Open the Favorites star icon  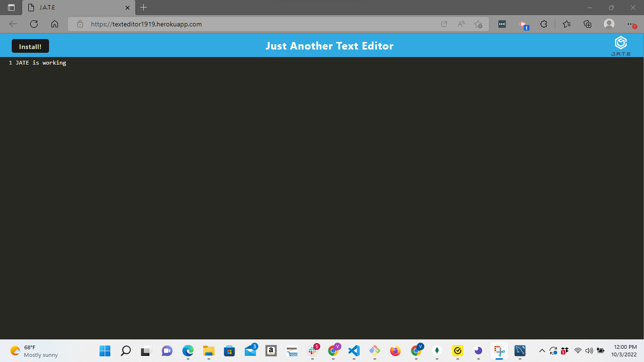tap(566, 24)
